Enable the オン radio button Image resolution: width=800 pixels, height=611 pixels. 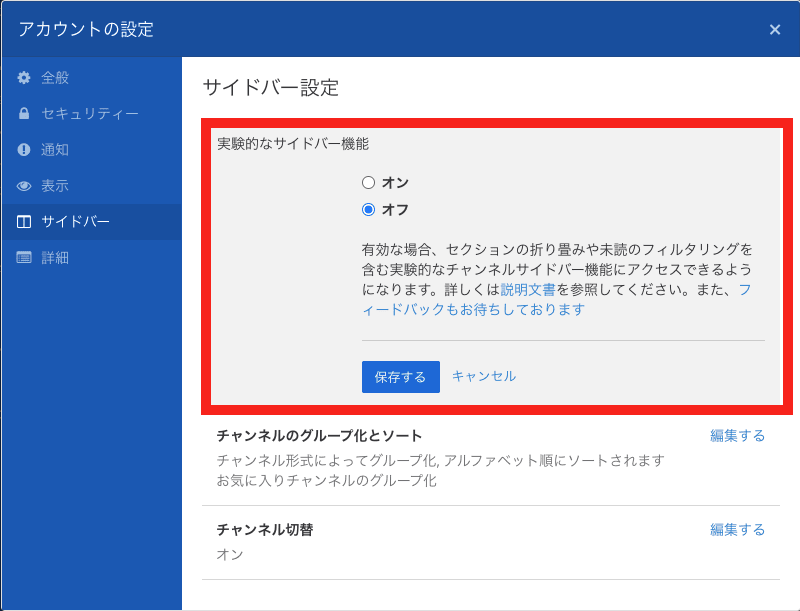[x=369, y=182]
